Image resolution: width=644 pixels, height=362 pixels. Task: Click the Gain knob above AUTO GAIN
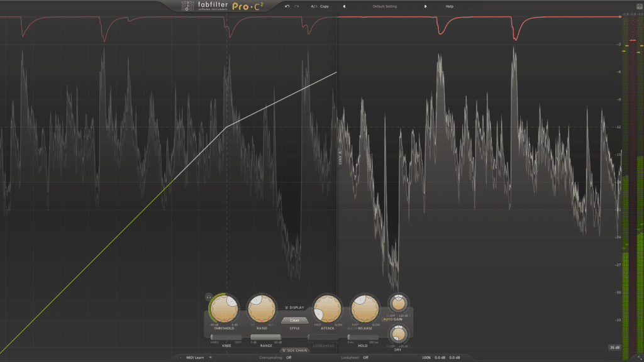[398, 304]
